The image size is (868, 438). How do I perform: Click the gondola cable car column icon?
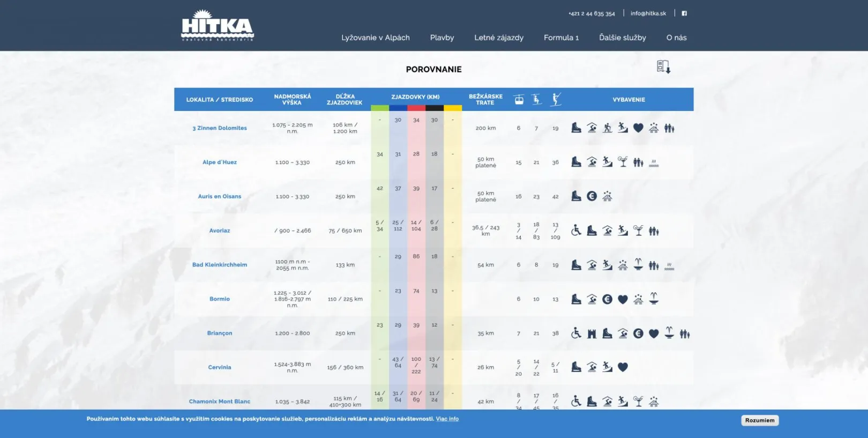(x=519, y=99)
